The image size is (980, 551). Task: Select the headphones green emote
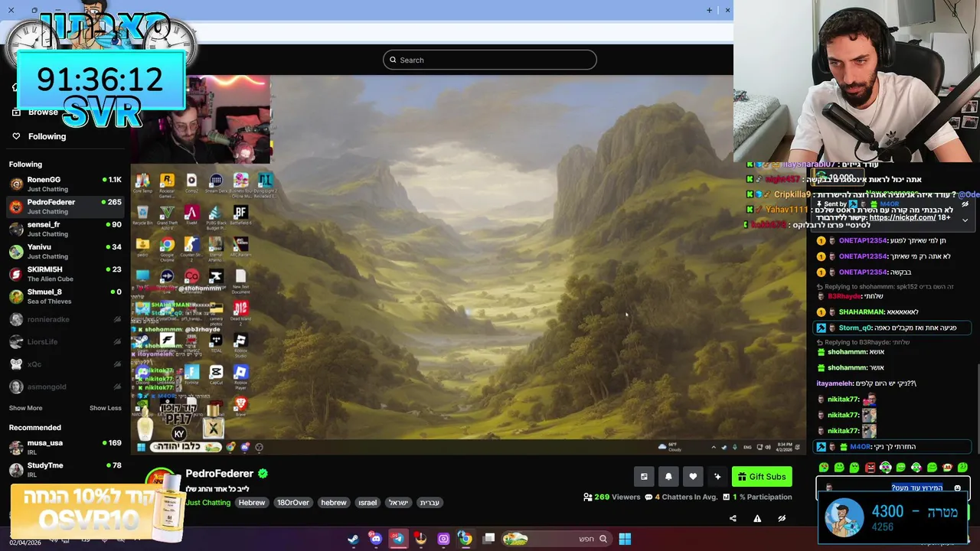coord(885,468)
